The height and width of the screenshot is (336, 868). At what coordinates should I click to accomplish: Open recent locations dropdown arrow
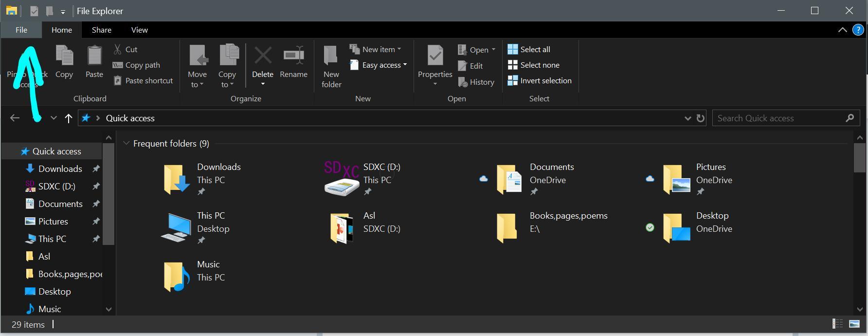point(54,118)
